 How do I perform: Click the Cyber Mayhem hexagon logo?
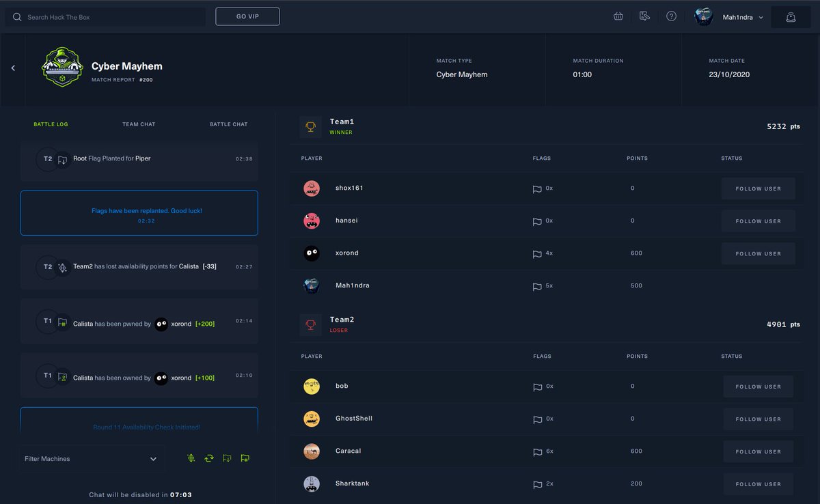point(62,67)
